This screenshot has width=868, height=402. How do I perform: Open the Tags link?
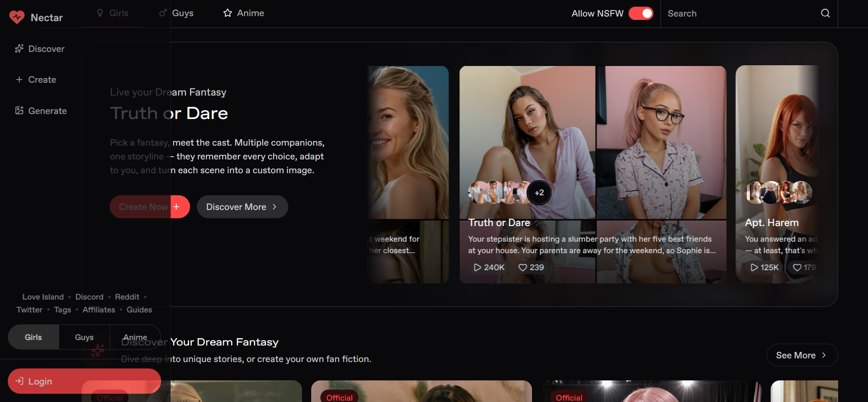[62, 310]
